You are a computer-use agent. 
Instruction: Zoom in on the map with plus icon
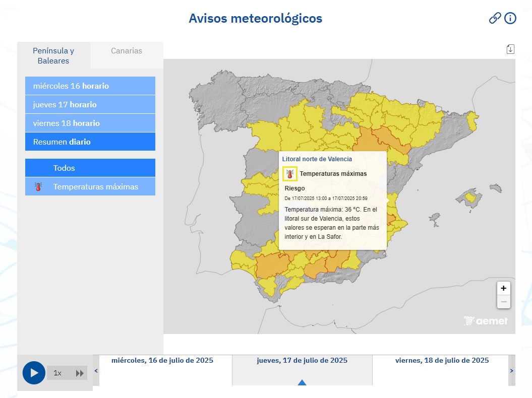point(503,288)
